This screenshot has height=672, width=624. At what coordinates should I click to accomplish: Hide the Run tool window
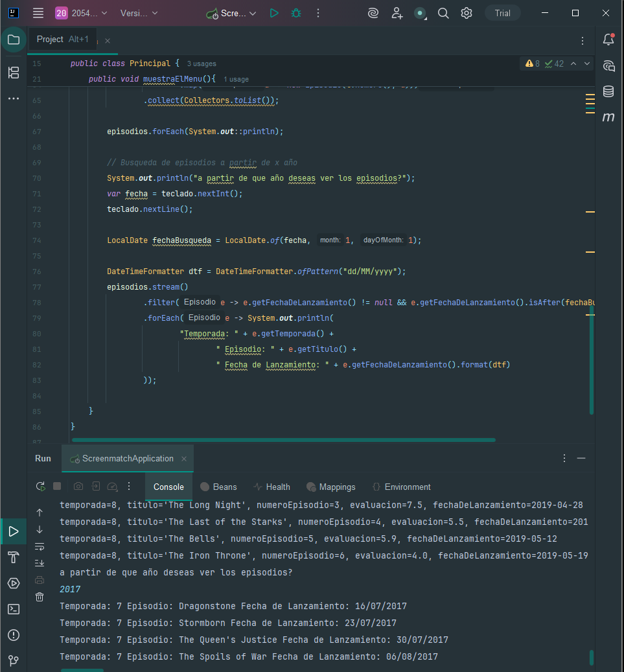(581, 458)
